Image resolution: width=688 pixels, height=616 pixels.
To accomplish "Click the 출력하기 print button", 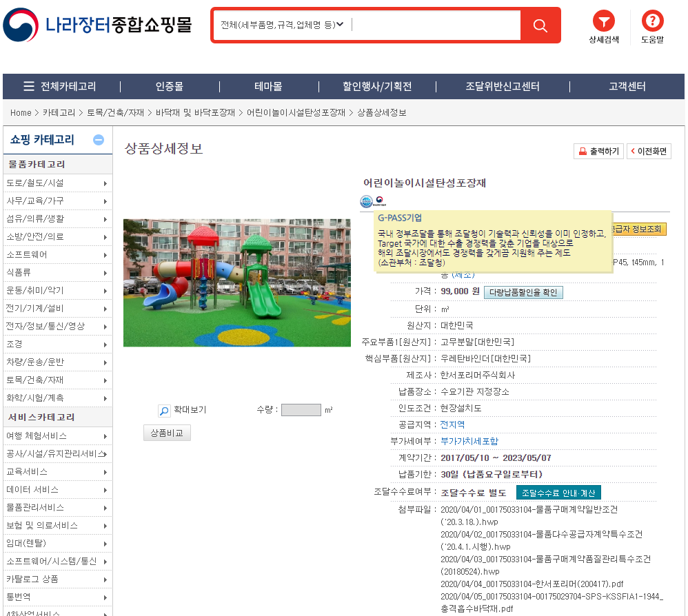I will coord(598,152).
